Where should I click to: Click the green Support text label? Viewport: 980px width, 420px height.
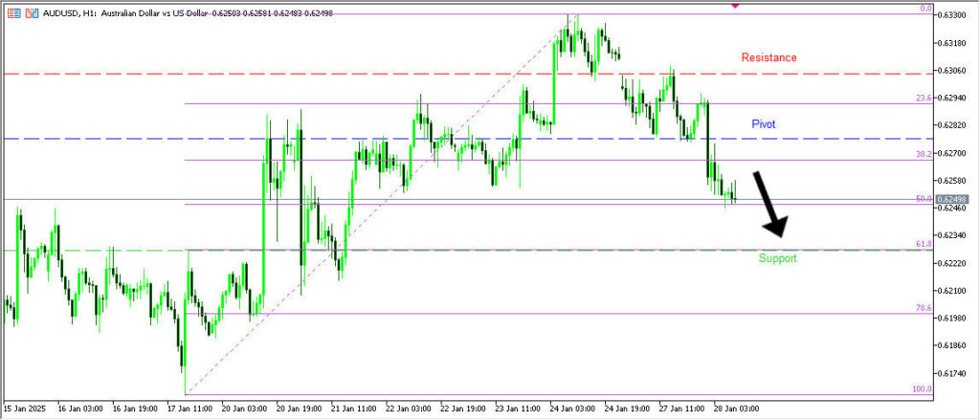[x=777, y=258]
